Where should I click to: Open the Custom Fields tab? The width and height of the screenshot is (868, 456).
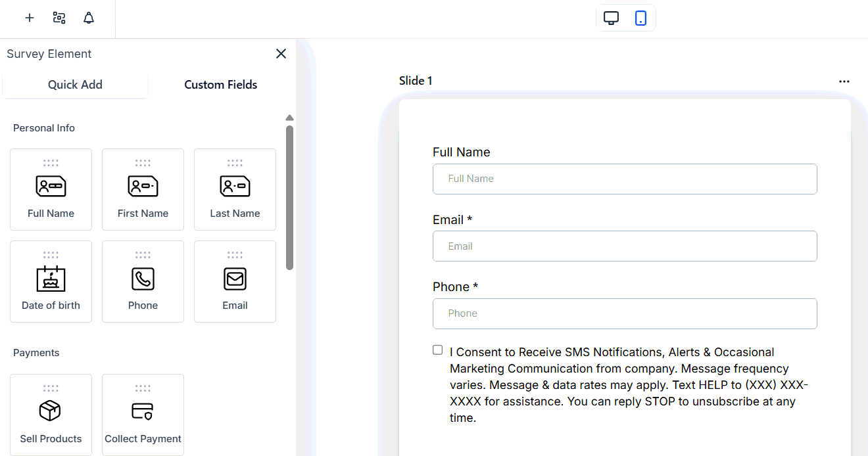click(x=220, y=84)
